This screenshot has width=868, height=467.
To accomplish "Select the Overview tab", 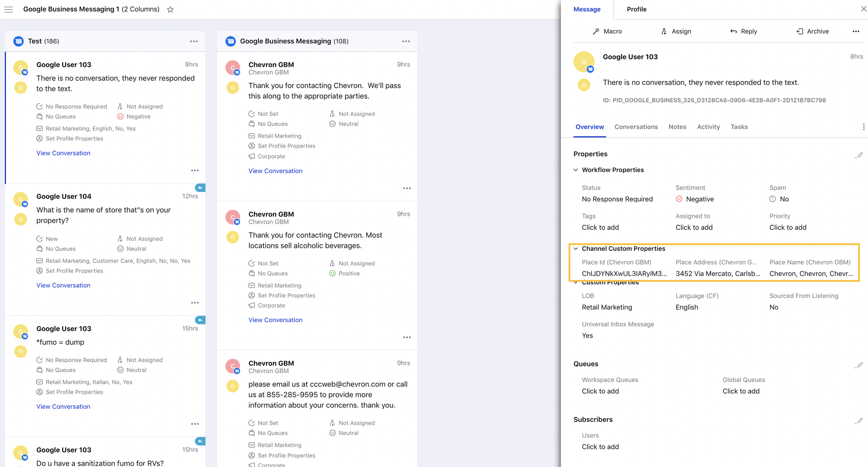I will point(590,127).
